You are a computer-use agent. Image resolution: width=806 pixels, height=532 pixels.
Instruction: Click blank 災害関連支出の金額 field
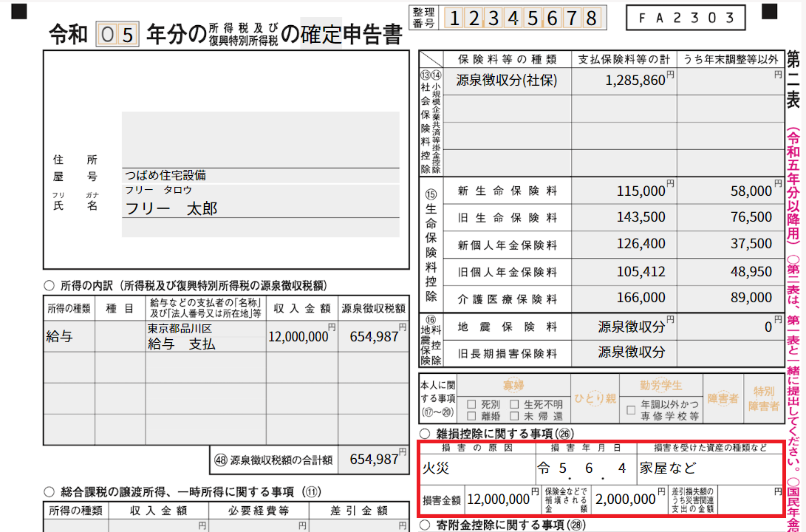[750, 499]
